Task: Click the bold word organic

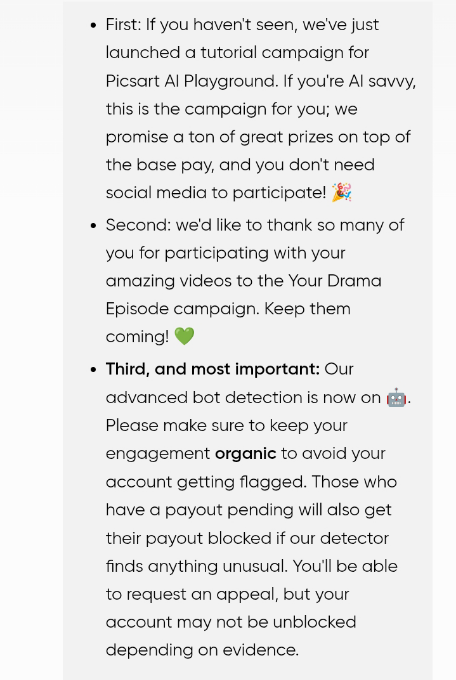Action: 246,454
